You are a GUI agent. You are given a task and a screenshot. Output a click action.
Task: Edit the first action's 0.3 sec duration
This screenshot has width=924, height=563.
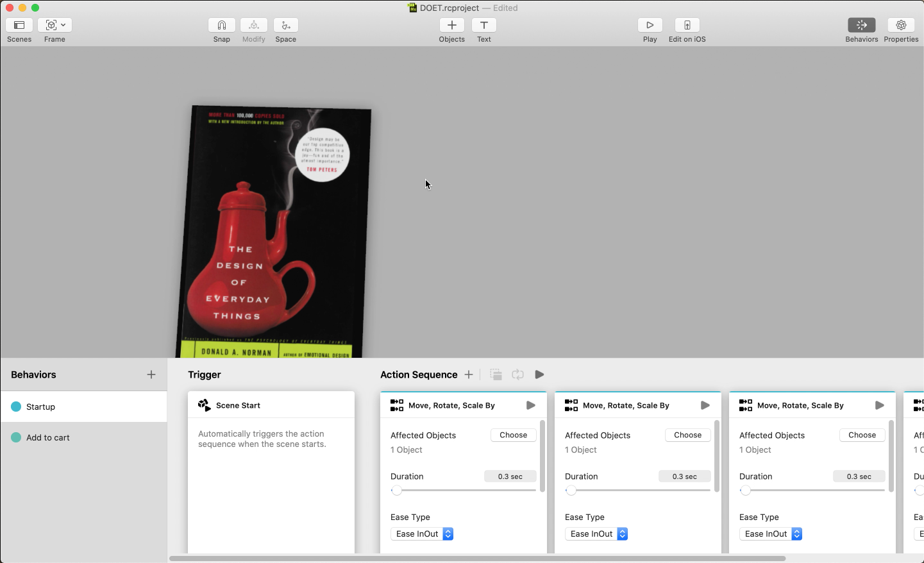click(x=510, y=476)
